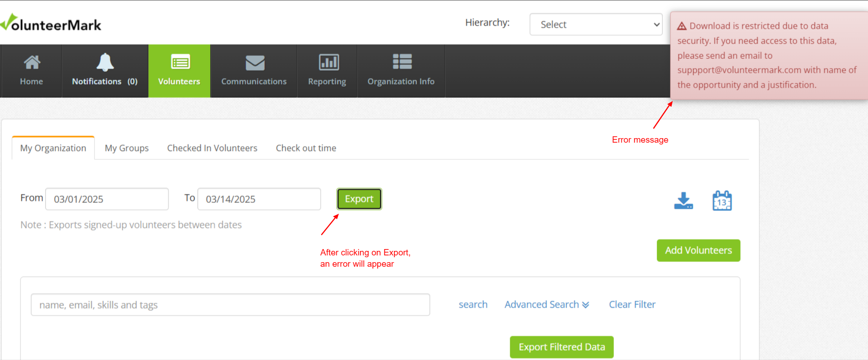
Task: Open Communications envelope icon
Action: tap(255, 62)
